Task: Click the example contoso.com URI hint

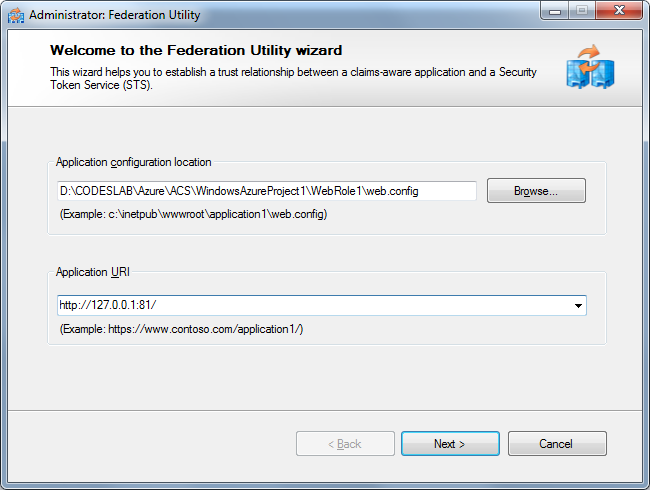Action: click(182, 329)
